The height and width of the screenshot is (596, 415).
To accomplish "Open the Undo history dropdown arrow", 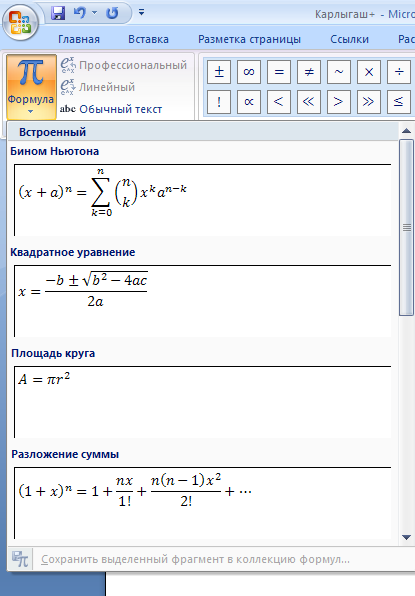I will 94,13.
